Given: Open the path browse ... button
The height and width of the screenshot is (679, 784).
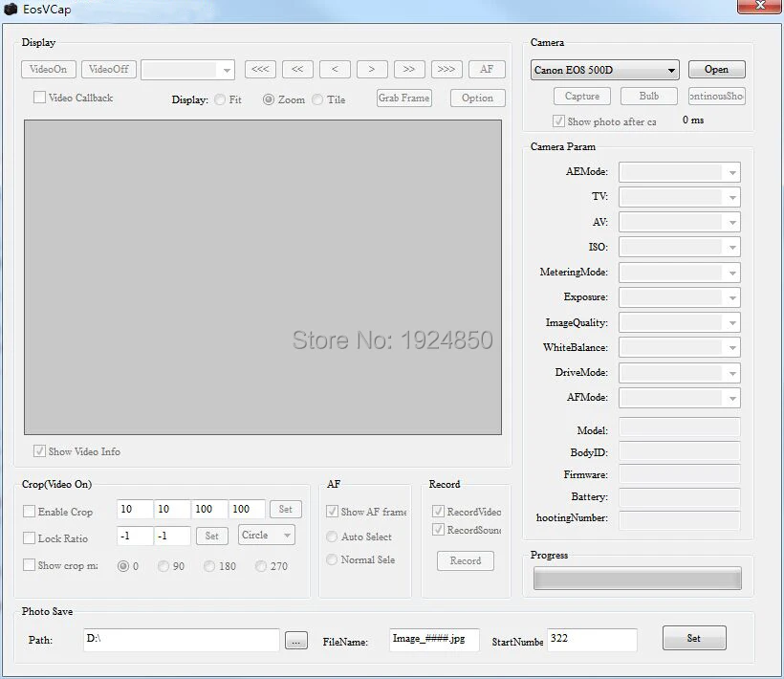Looking at the screenshot, I should (x=296, y=642).
